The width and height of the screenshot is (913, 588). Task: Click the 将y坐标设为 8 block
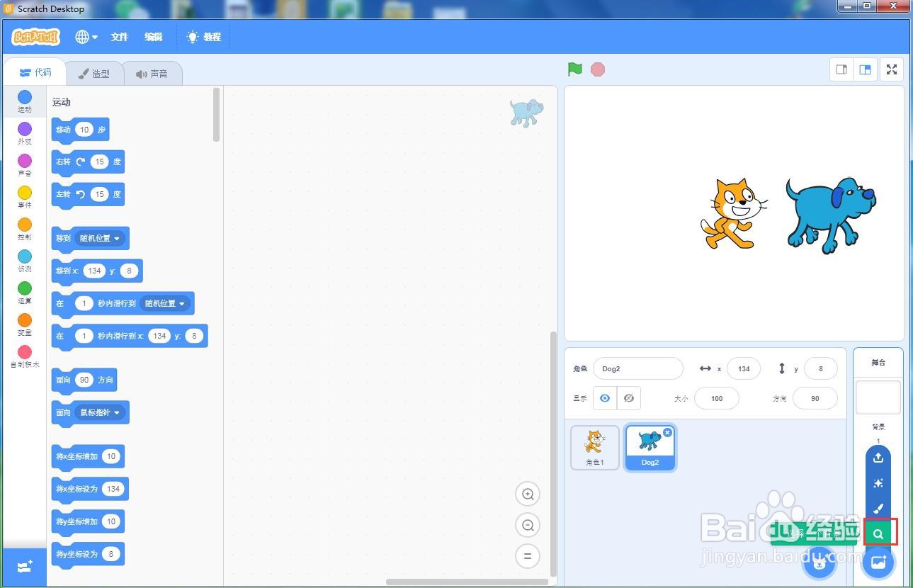88,555
